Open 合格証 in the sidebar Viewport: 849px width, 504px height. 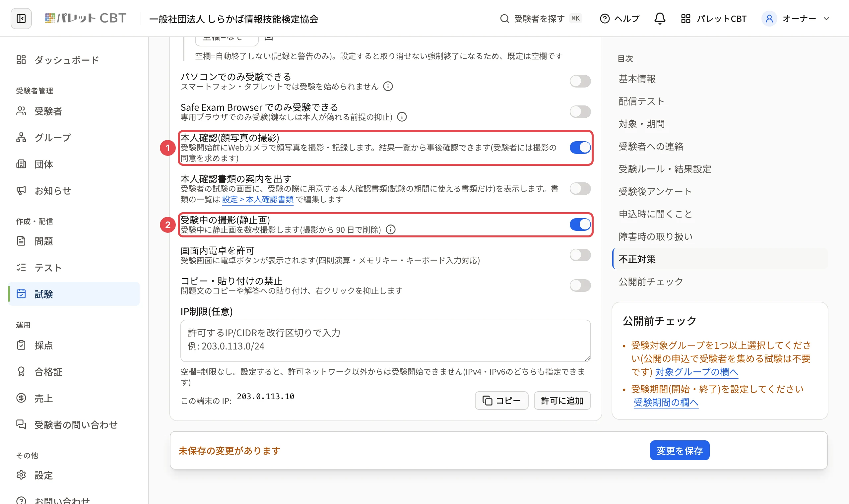click(74, 372)
